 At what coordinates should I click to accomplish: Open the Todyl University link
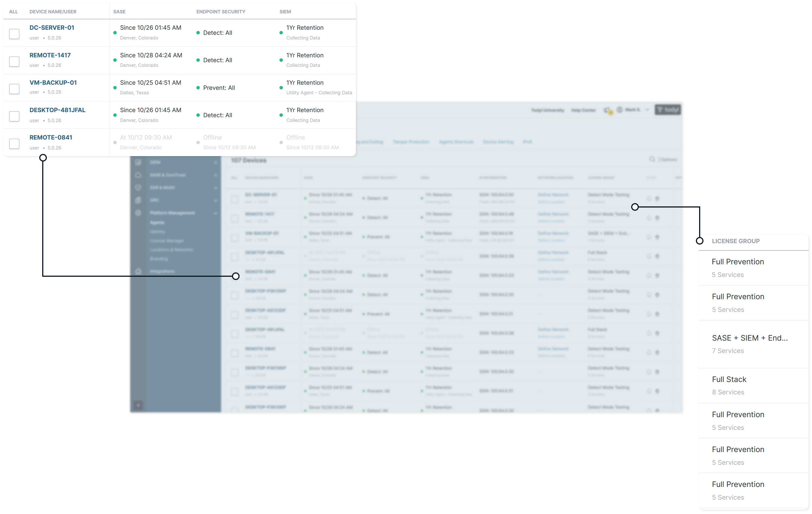tap(548, 110)
